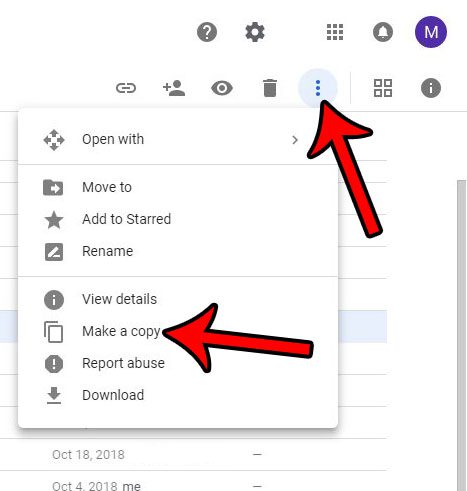Select Rename from the menu

point(178,251)
